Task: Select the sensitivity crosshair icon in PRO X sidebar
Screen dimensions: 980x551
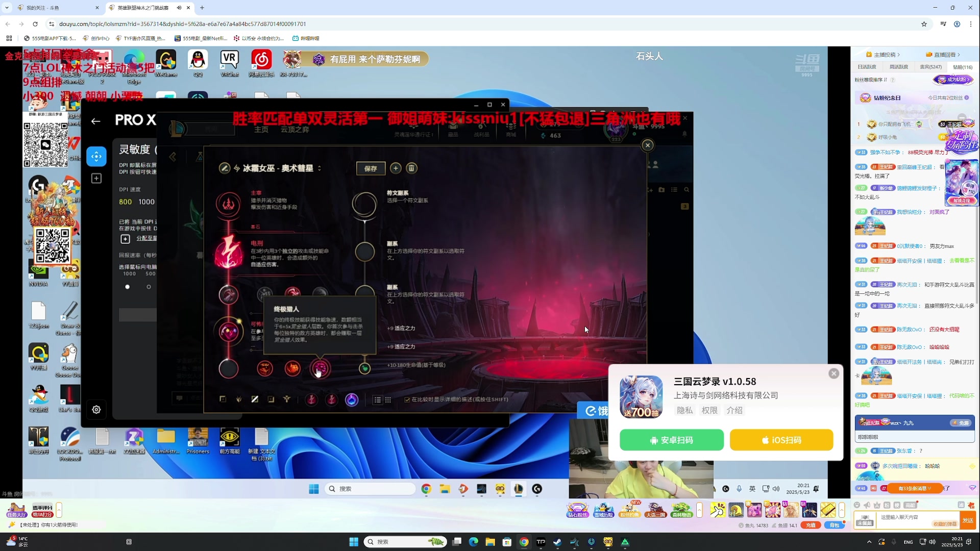Action: [96, 157]
